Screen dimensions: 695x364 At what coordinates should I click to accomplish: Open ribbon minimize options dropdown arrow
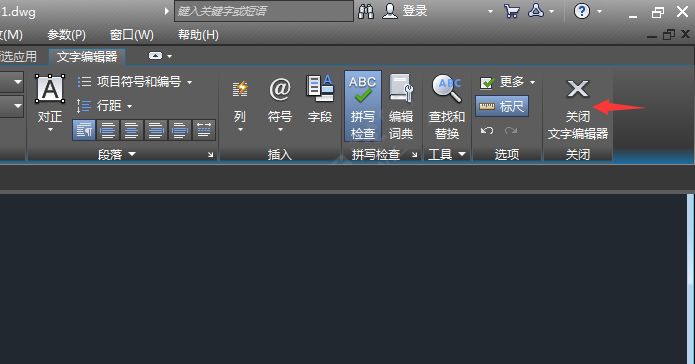170,56
